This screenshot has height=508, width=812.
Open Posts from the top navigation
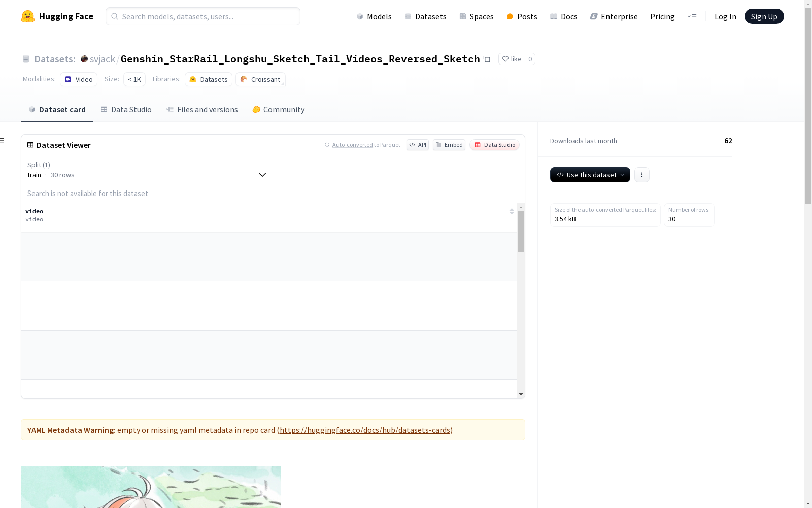(522, 16)
